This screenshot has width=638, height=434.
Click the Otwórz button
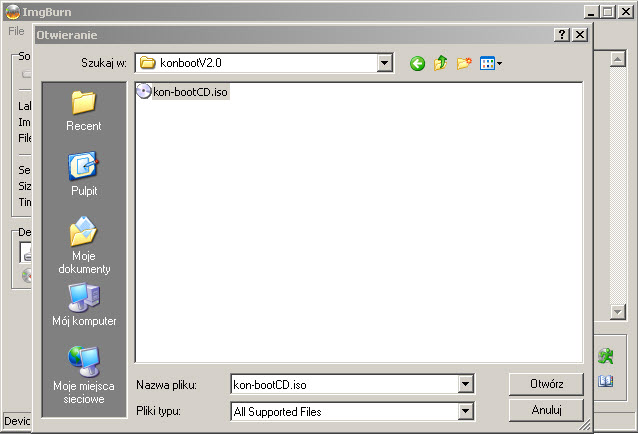[x=546, y=384]
